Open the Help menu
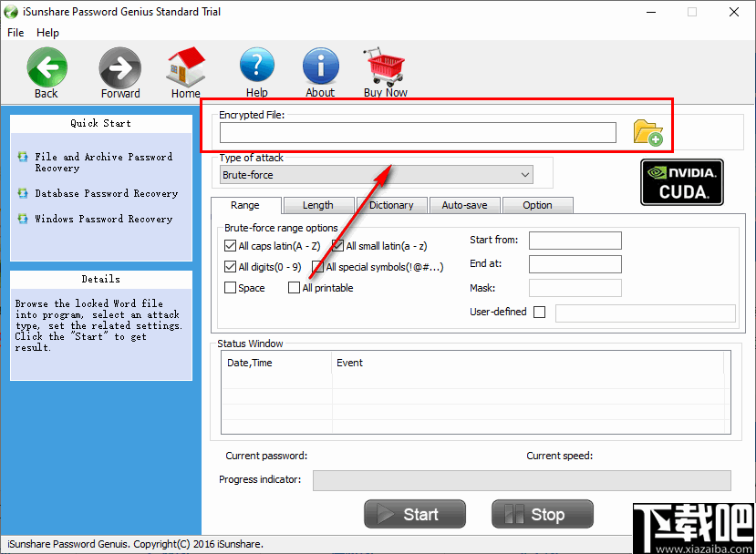The height and width of the screenshot is (554, 756). pos(47,33)
